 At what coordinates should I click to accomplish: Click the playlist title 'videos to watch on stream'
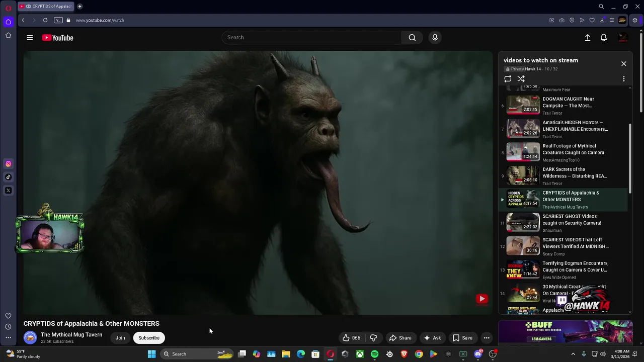pos(541,60)
